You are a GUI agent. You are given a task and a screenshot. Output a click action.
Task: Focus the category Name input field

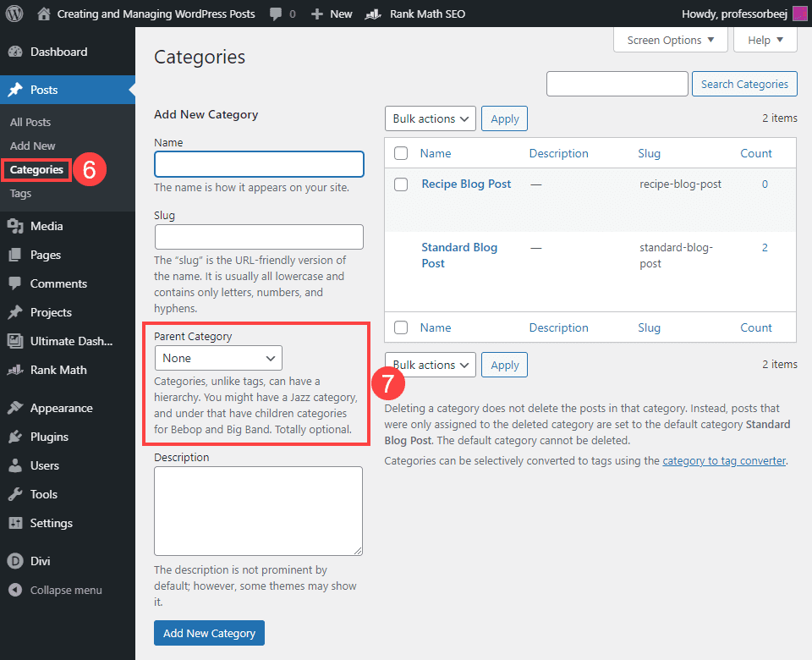pos(259,163)
